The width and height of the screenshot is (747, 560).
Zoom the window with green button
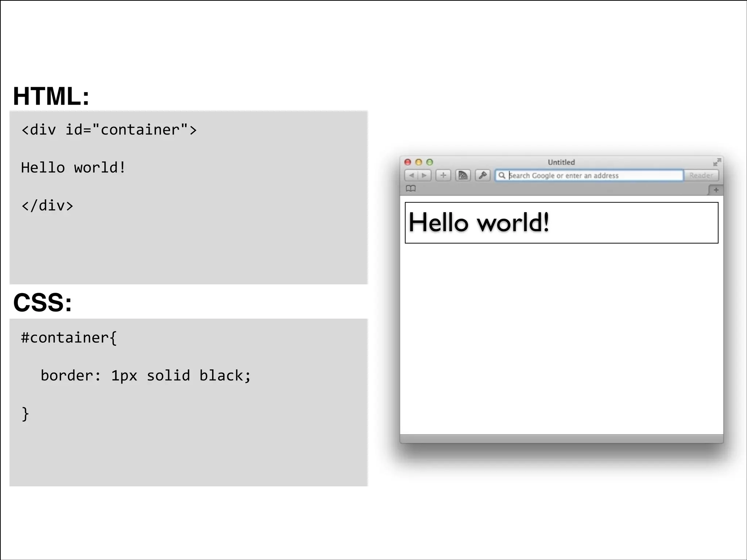pos(430,162)
